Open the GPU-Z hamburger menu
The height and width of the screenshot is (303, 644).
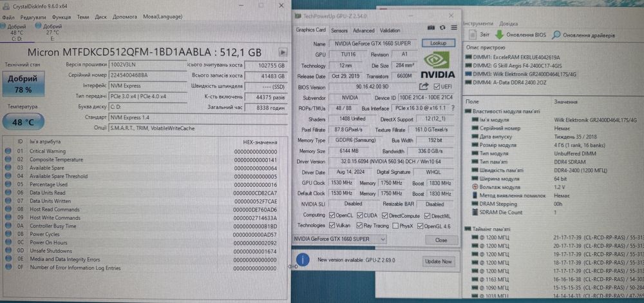coord(454,28)
